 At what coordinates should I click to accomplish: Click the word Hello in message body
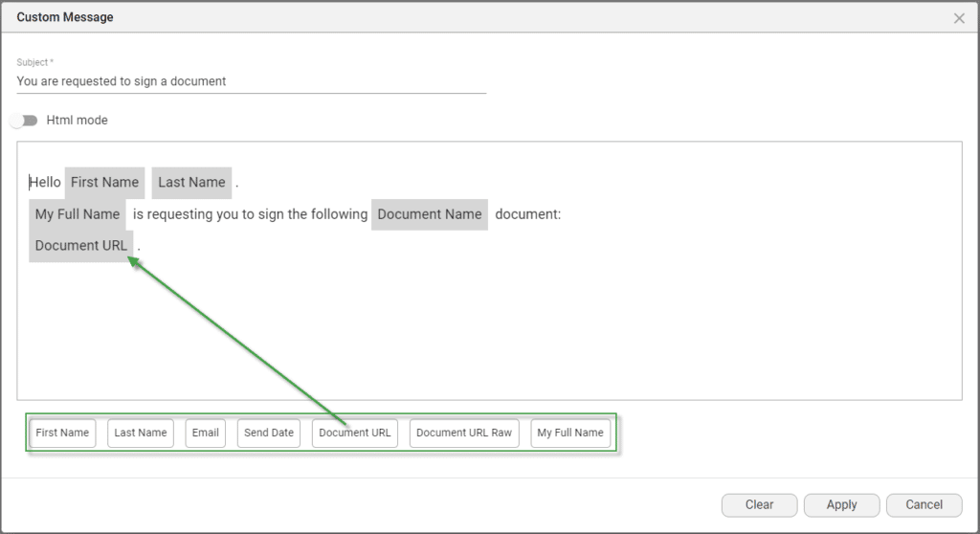click(45, 182)
